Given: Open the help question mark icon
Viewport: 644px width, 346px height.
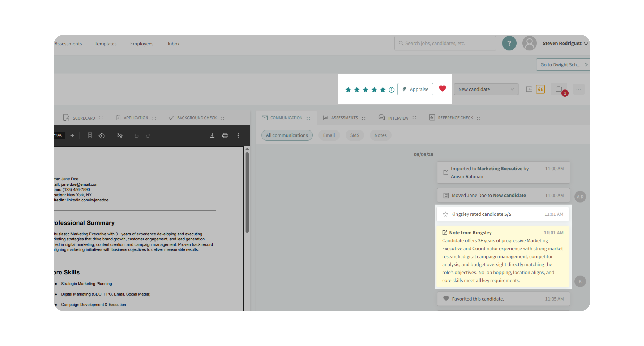Looking at the screenshot, I should [x=509, y=43].
